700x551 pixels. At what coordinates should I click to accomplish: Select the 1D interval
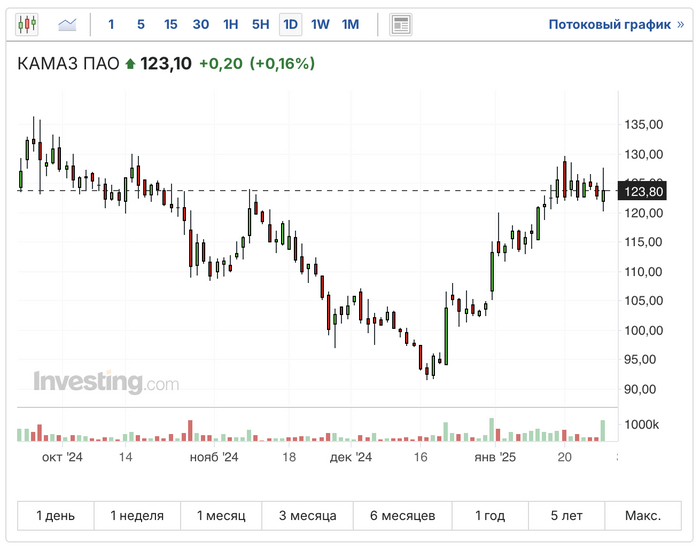[x=291, y=24]
